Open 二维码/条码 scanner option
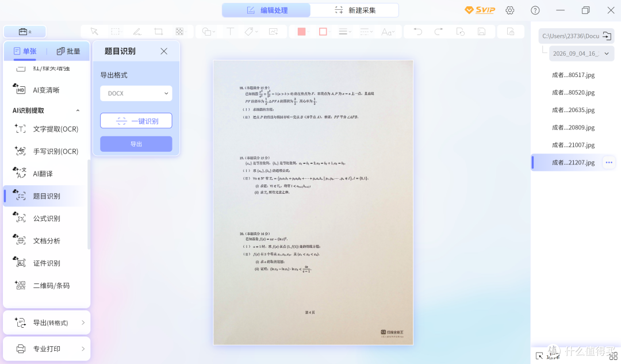 (x=46, y=286)
